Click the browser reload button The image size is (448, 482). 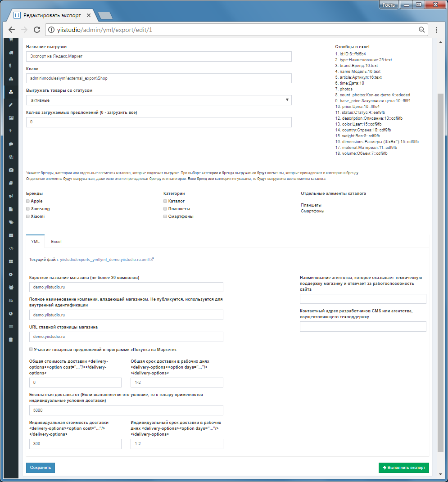[37, 30]
